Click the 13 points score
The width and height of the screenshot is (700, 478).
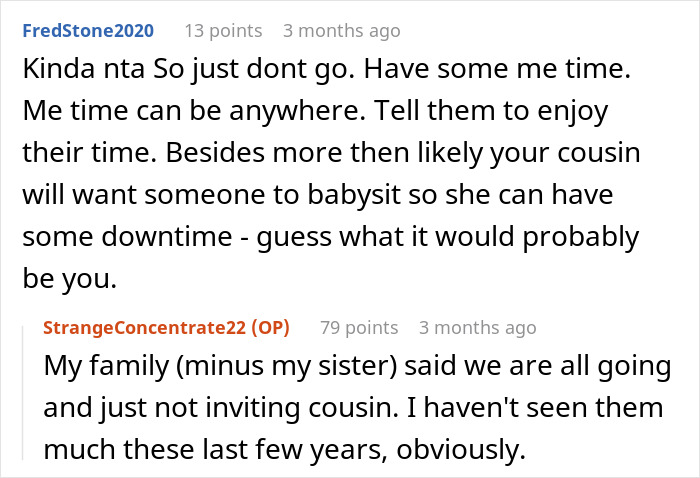[x=224, y=32]
